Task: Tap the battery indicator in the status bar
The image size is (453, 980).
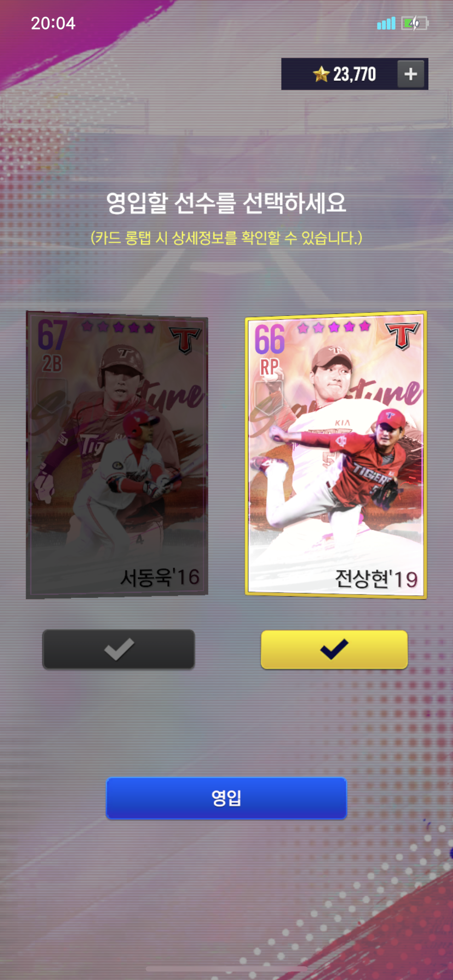Action: tap(415, 23)
